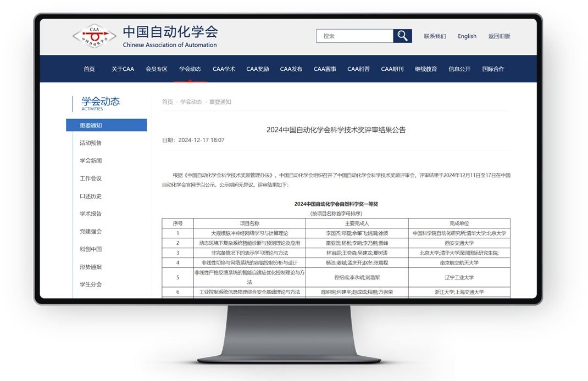Click 首页 in the breadcrumb

click(x=167, y=102)
